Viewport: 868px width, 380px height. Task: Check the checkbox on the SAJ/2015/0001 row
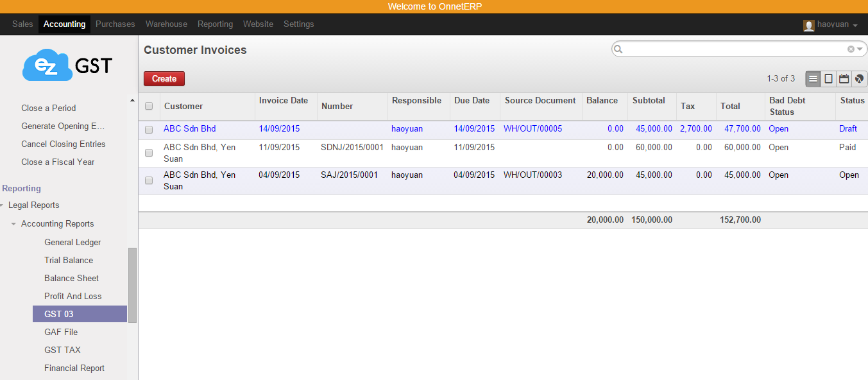(x=149, y=180)
